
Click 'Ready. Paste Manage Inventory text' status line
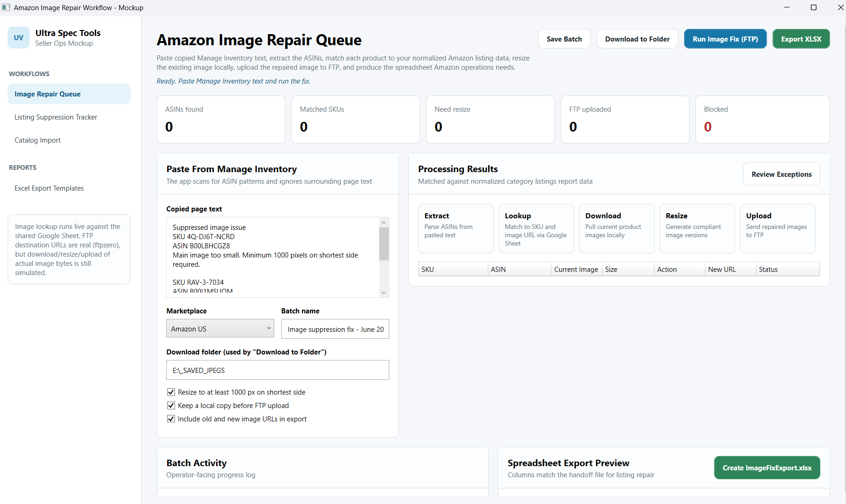[233, 81]
